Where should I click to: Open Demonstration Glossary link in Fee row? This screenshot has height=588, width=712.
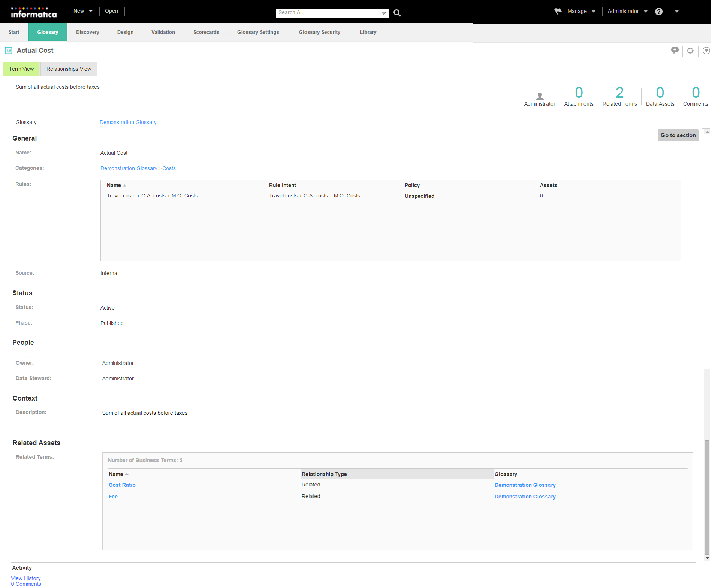pos(525,497)
